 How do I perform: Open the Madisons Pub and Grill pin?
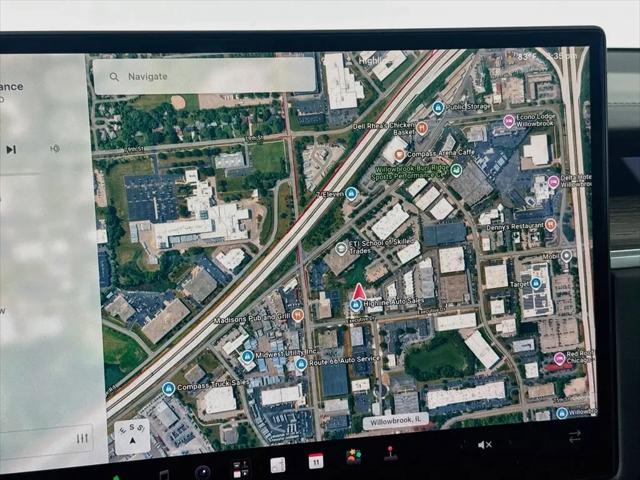(298, 315)
